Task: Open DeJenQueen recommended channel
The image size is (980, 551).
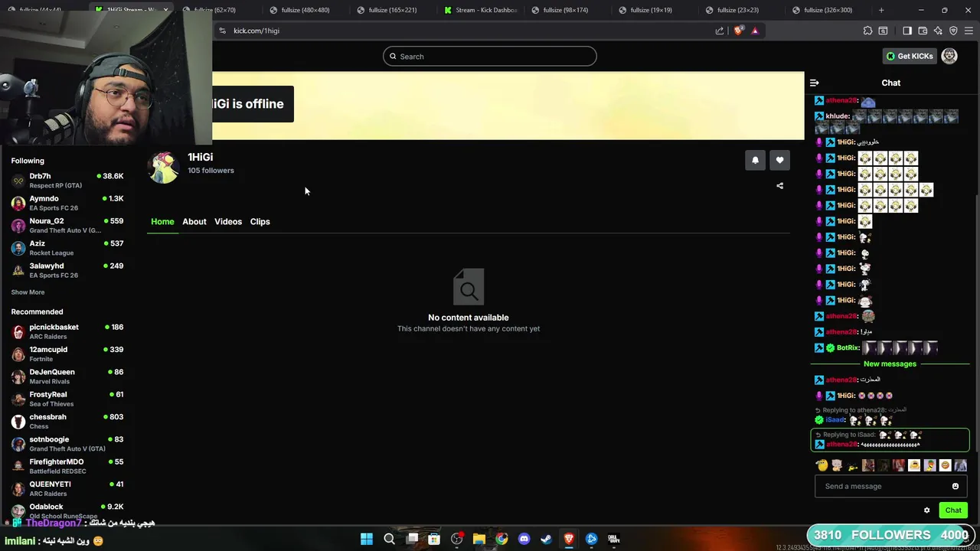Action: (x=67, y=377)
